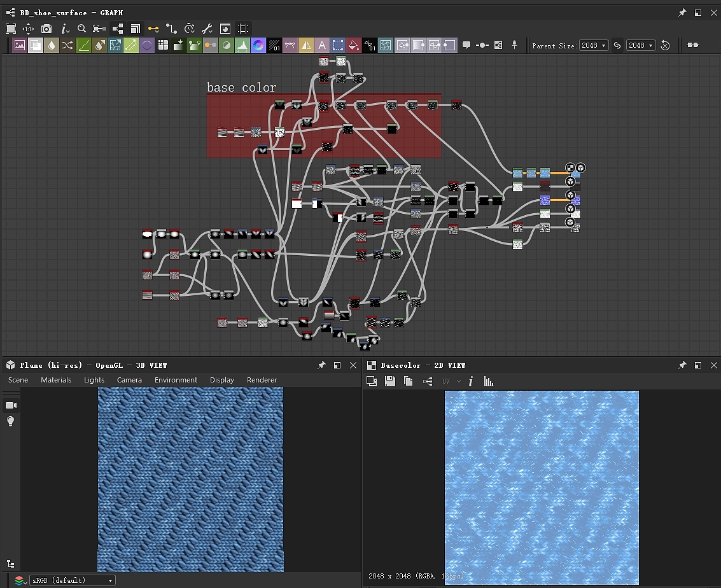The height and width of the screenshot is (588, 721).
Task: Add an FX-Map node grid icon
Action: coord(163,45)
